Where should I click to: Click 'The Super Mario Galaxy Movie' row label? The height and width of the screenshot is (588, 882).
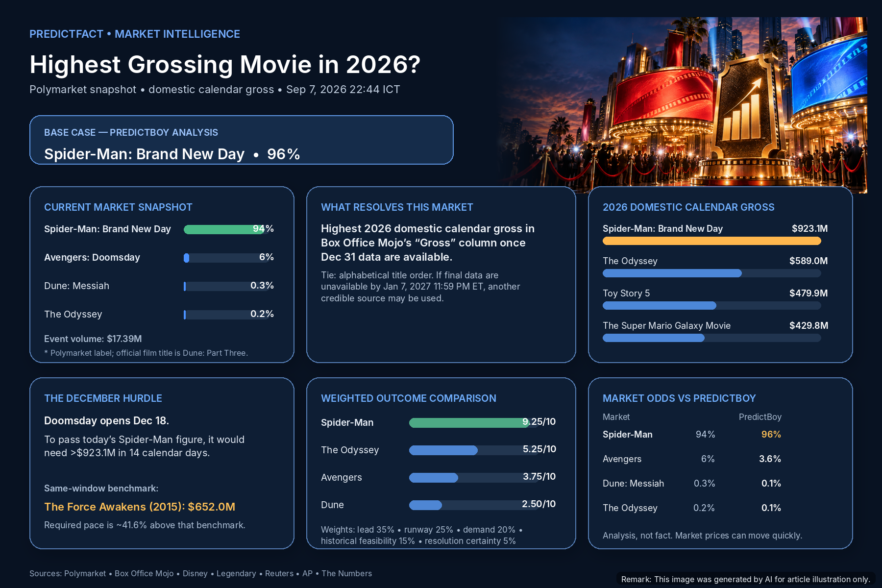click(x=666, y=326)
